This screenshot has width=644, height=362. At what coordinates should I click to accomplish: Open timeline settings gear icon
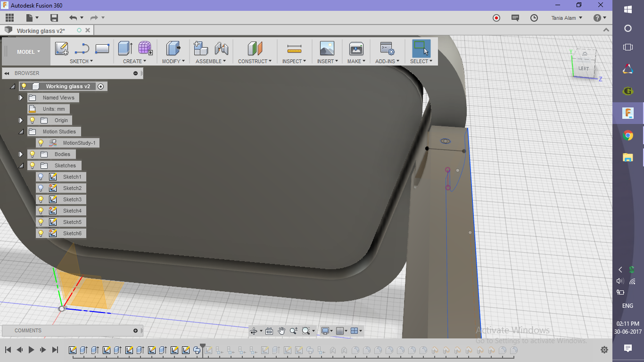point(604,350)
